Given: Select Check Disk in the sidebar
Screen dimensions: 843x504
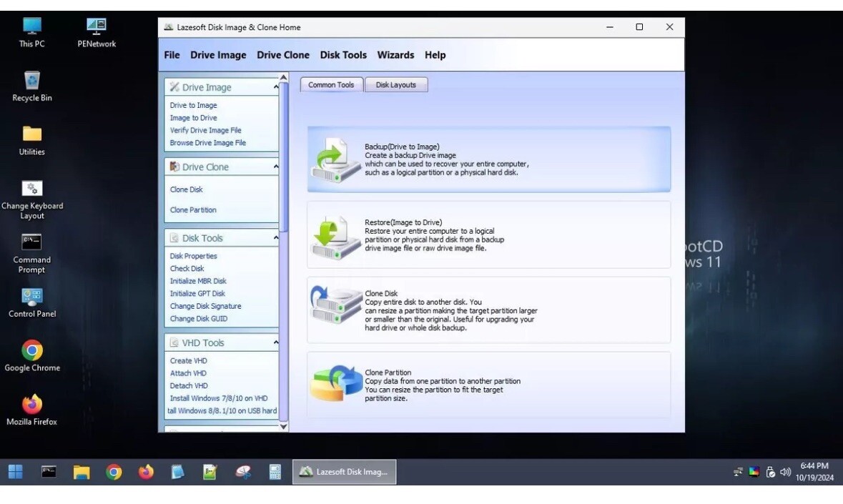Looking at the screenshot, I should click(x=187, y=268).
